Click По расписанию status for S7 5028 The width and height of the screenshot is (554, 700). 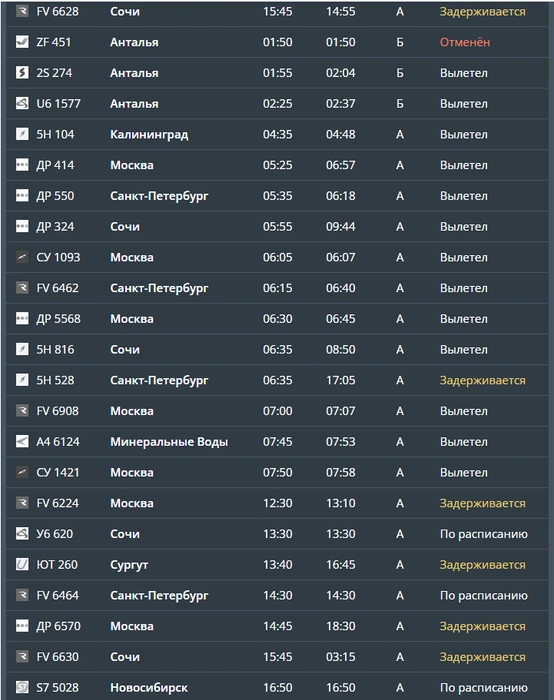click(483, 688)
